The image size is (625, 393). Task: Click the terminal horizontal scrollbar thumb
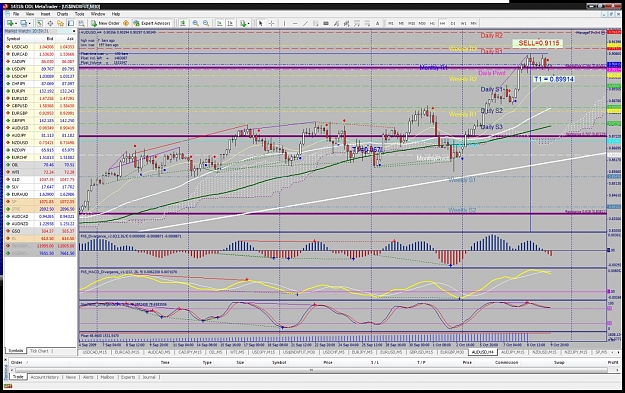(x=312, y=370)
